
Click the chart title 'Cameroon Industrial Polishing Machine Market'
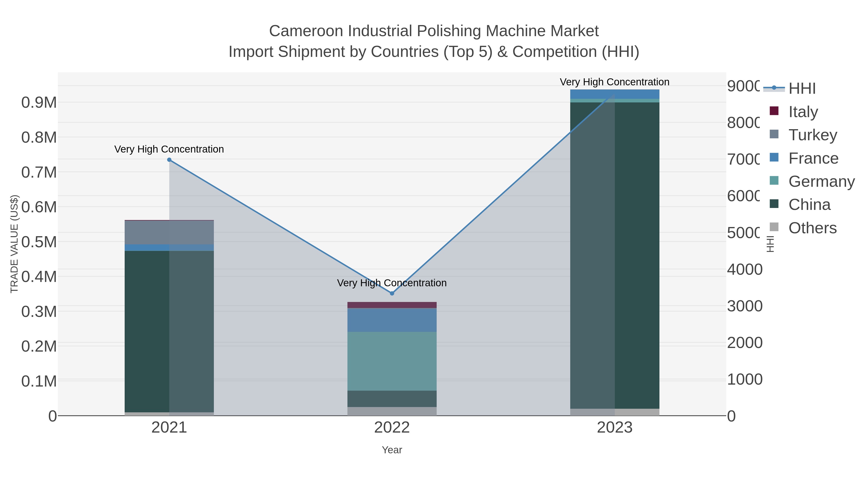click(x=434, y=31)
